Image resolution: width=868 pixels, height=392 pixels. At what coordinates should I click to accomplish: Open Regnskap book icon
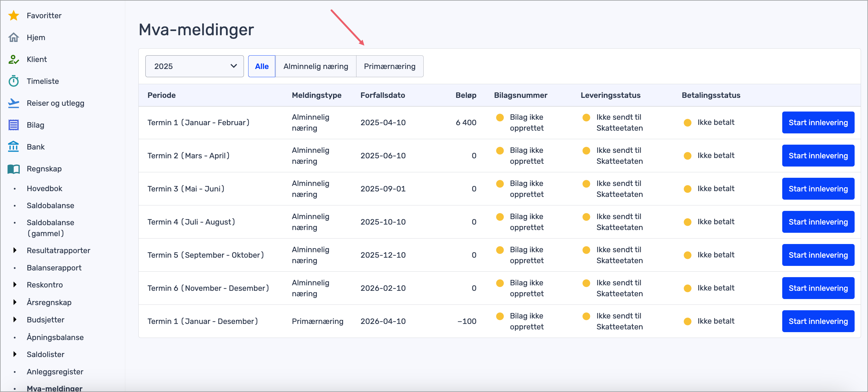tap(13, 169)
